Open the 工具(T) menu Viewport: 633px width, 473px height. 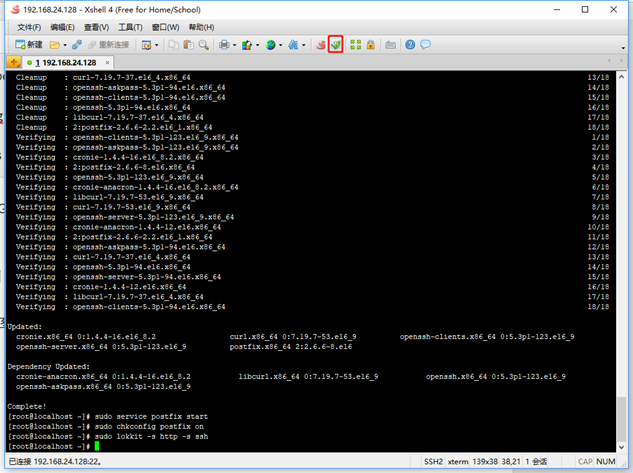click(x=130, y=27)
